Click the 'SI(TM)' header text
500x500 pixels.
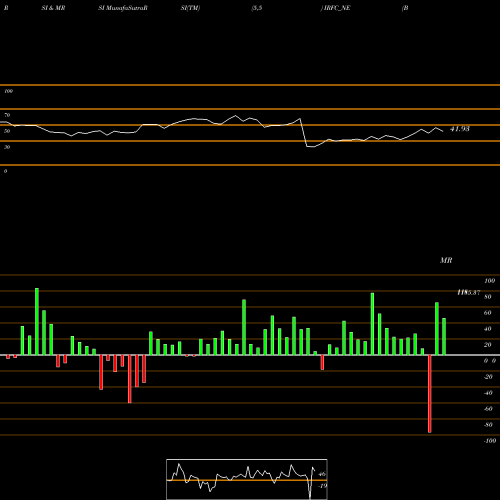[x=190, y=8]
